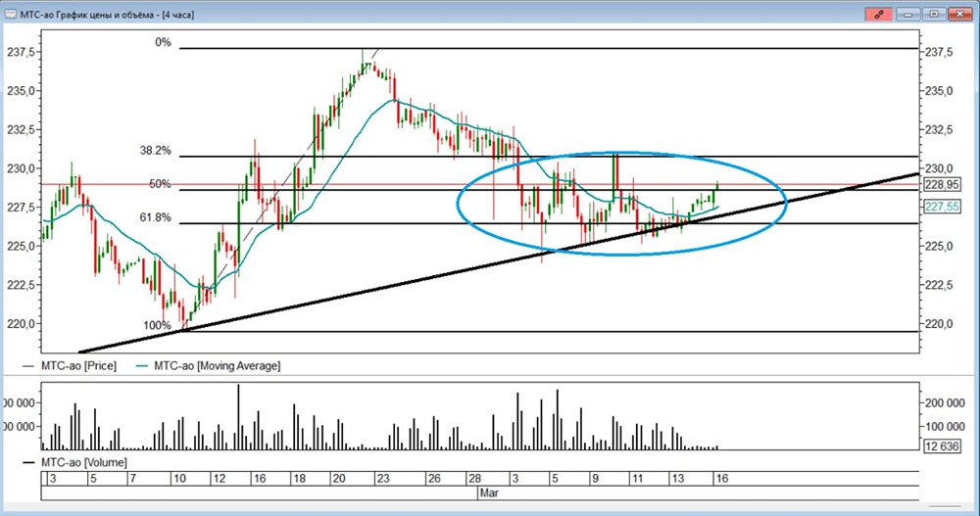Click date 18 on the time axis

pos(299,479)
